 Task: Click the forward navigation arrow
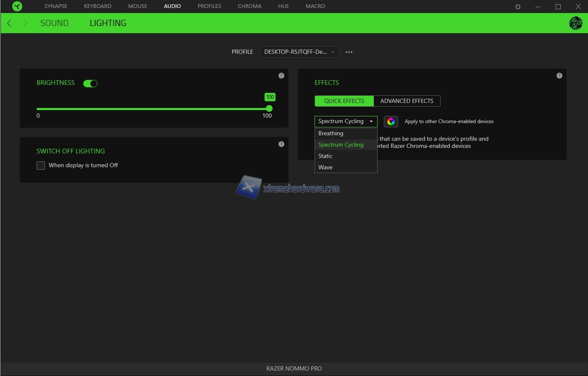click(25, 23)
